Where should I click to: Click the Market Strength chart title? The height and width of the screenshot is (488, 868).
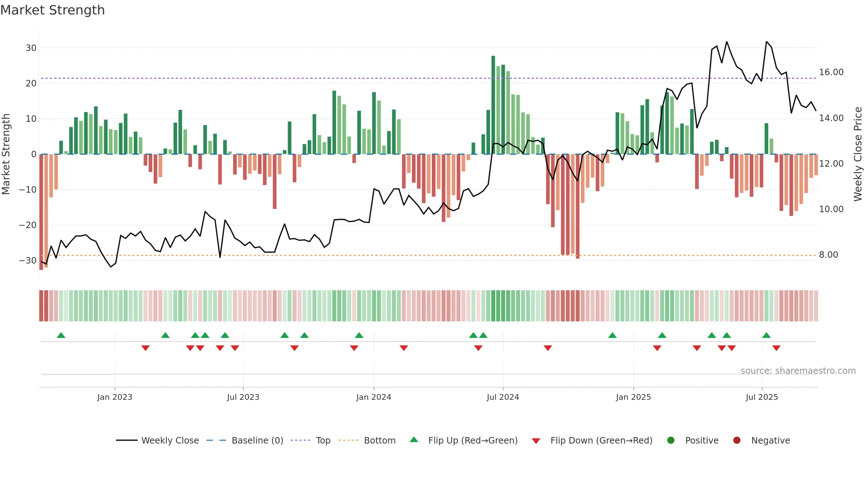52,10
